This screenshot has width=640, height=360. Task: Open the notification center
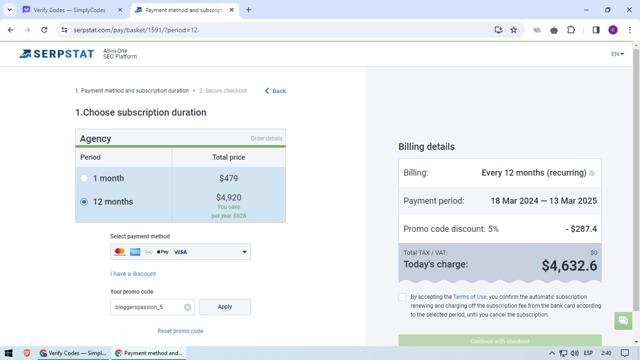pos(625,353)
